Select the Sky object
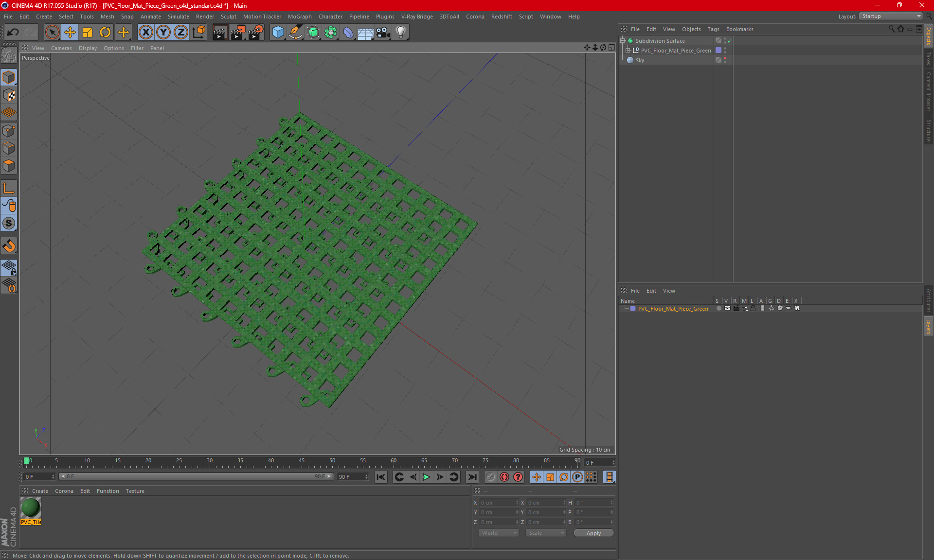 click(x=640, y=60)
